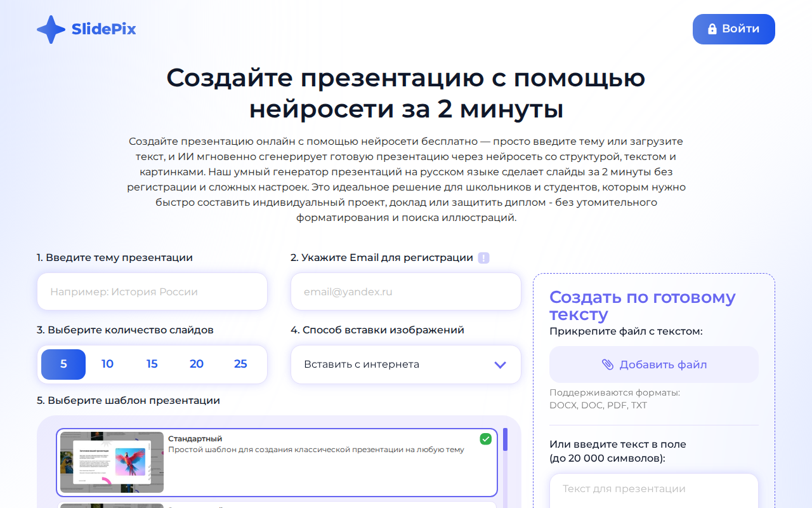Select 25 slides for the presentation

(240, 364)
